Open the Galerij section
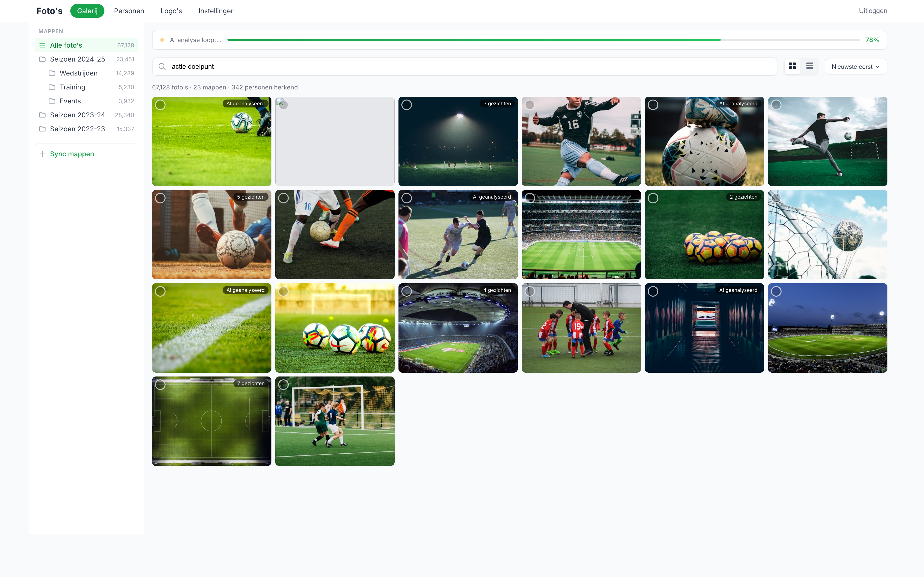The image size is (924, 577). click(87, 11)
